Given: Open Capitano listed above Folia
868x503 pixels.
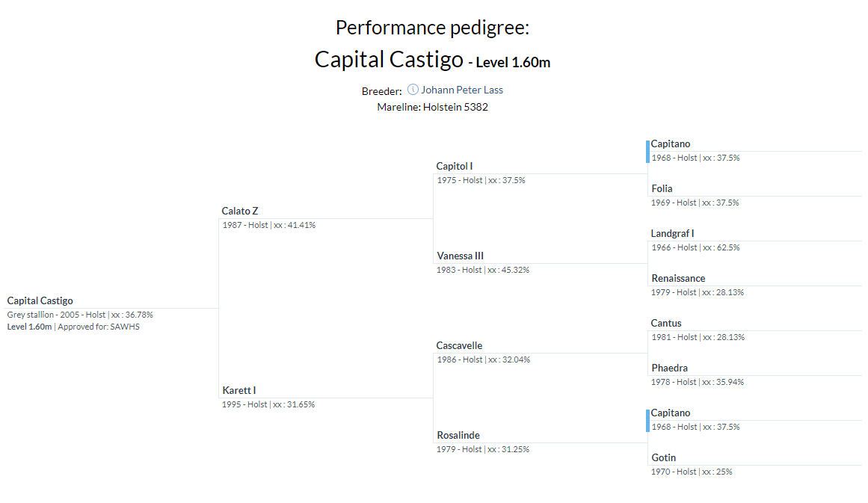Looking at the screenshot, I should pos(671,144).
